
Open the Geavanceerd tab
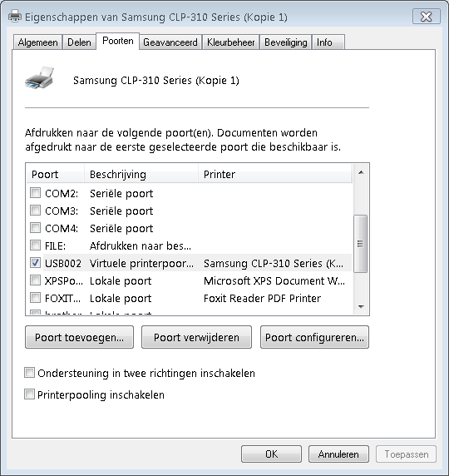[x=170, y=42]
